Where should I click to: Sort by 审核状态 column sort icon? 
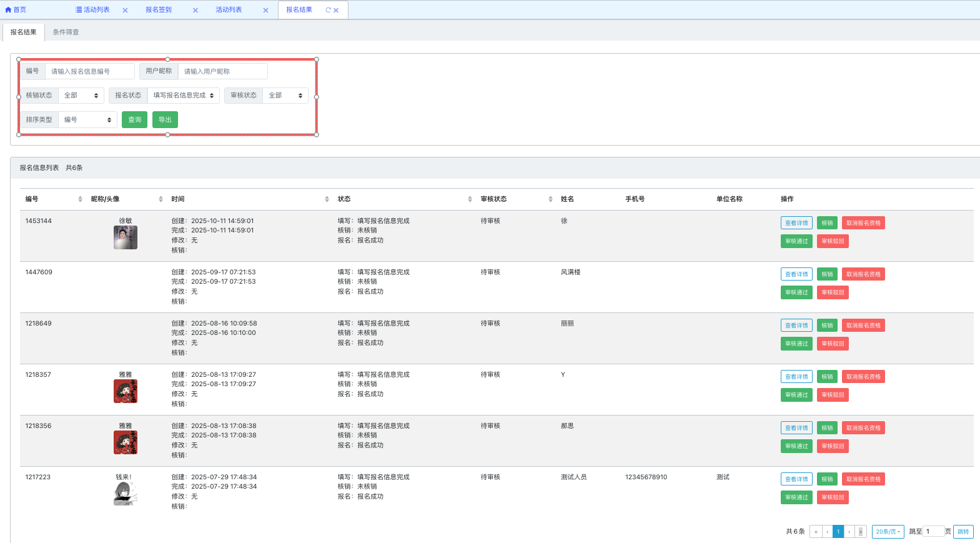550,199
